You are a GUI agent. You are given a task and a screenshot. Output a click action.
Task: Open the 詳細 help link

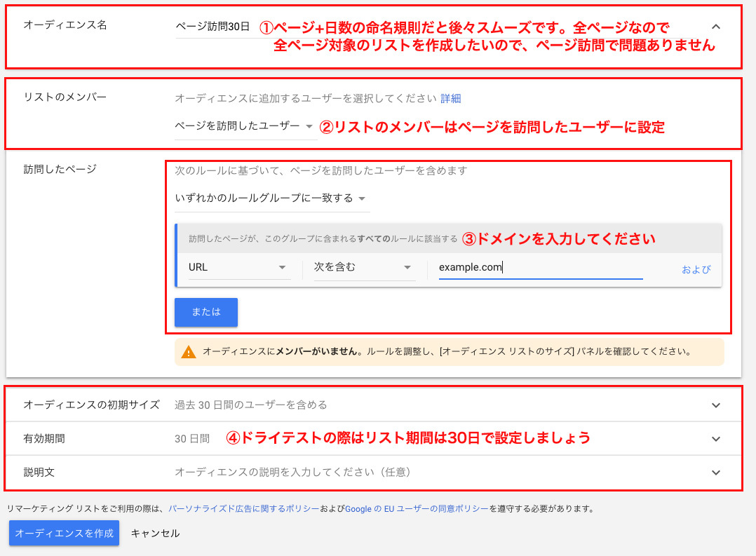coord(451,99)
